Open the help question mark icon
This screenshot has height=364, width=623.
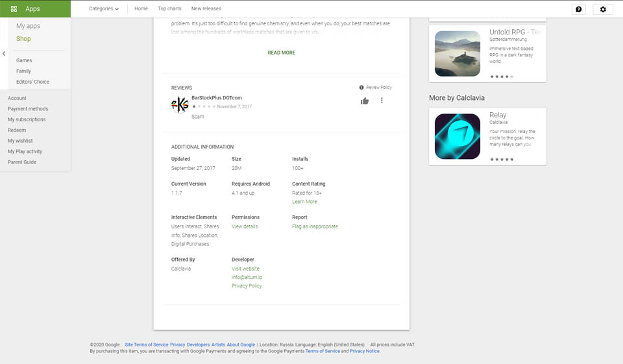point(578,9)
